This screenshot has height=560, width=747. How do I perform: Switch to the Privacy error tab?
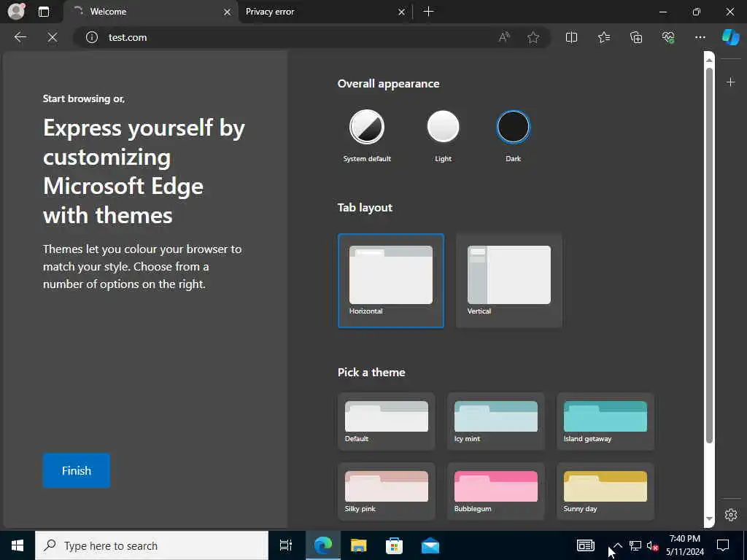click(x=323, y=12)
